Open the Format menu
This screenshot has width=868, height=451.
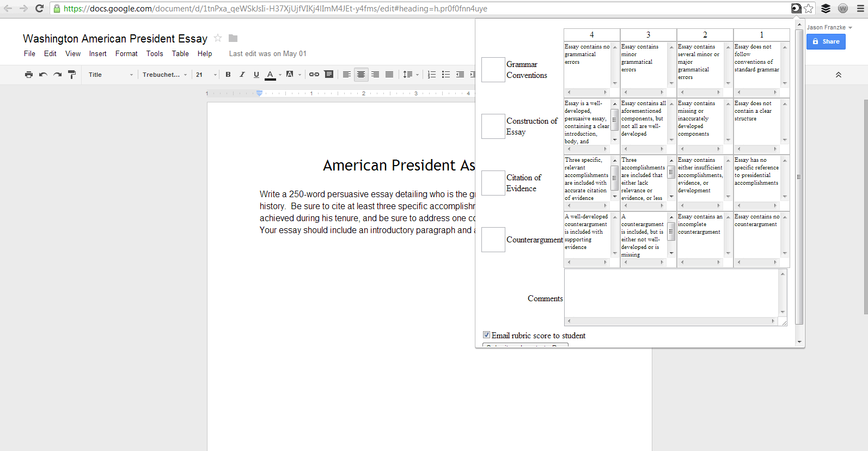pos(126,53)
